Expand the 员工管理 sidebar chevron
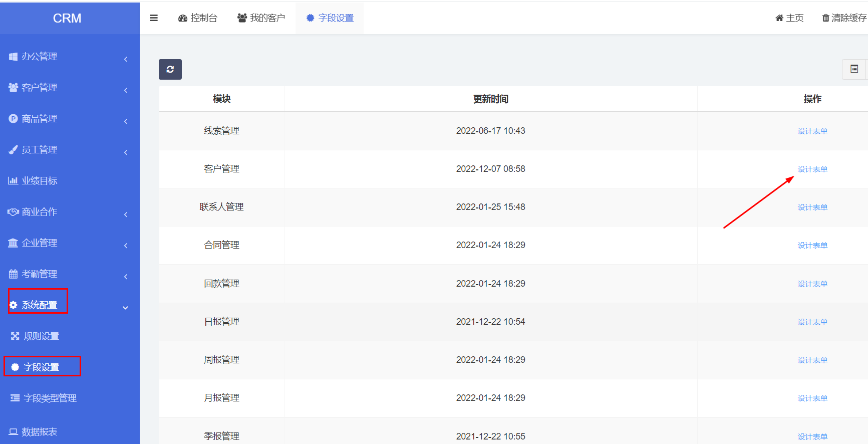Viewport: 868px width, 444px height. (126, 152)
